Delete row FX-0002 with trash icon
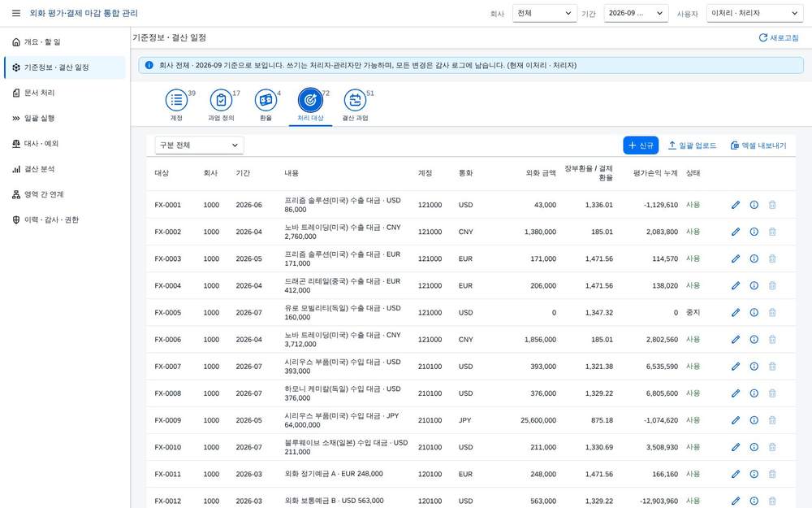The image size is (812, 508). 772,232
